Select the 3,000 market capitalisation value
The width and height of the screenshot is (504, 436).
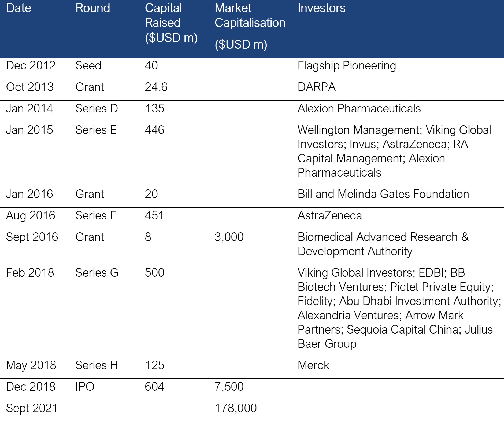coord(229,237)
